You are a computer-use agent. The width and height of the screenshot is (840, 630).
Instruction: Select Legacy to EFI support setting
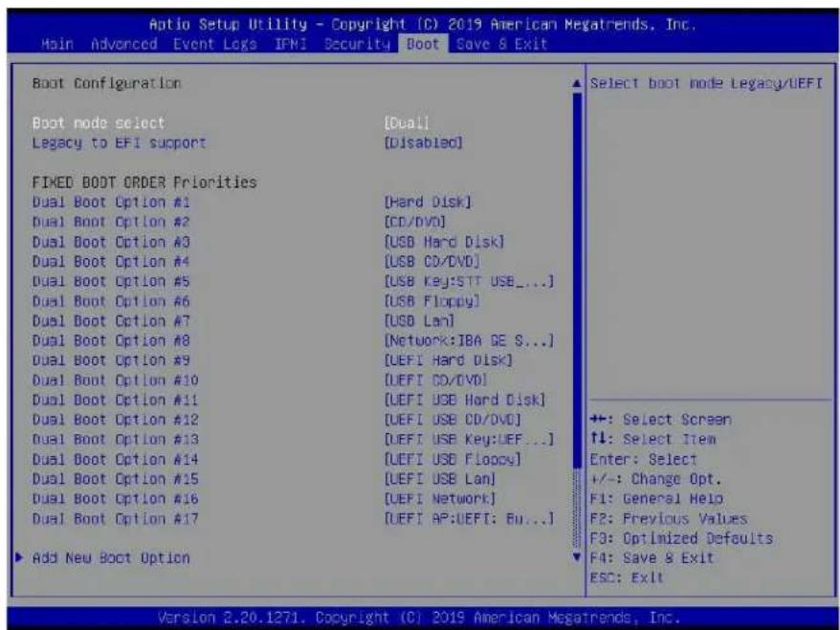click(x=119, y=142)
